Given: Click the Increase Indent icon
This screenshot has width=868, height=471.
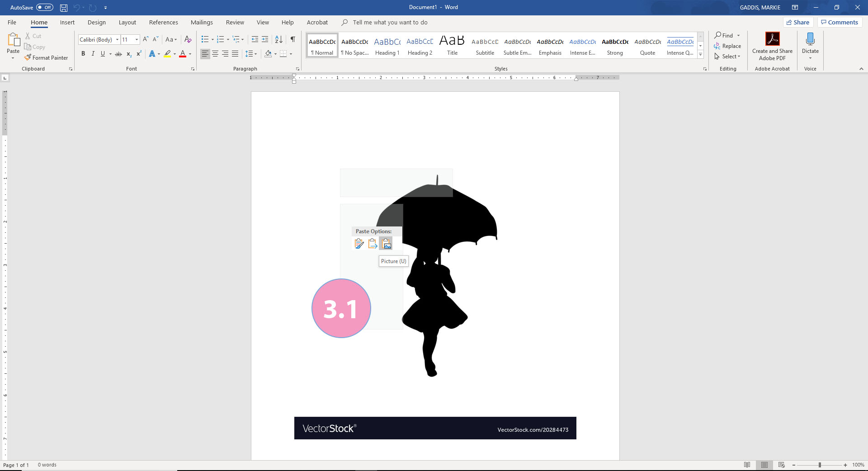Looking at the screenshot, I should coord(265,39).
